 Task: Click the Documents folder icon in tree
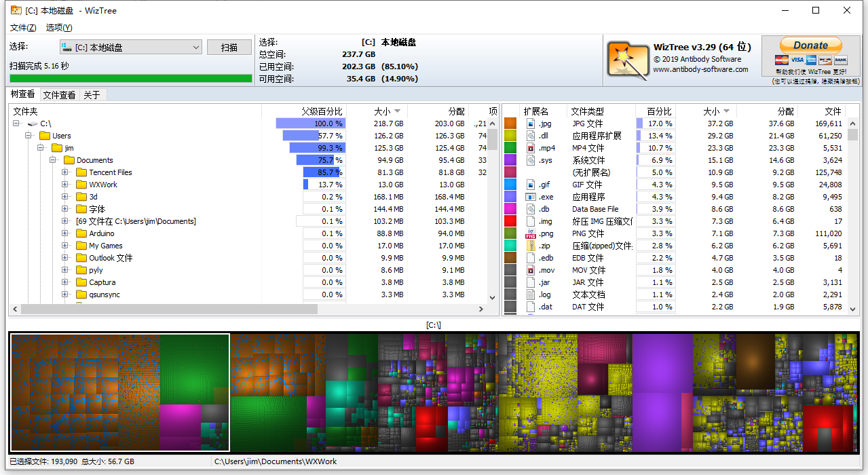pos(71,159)
